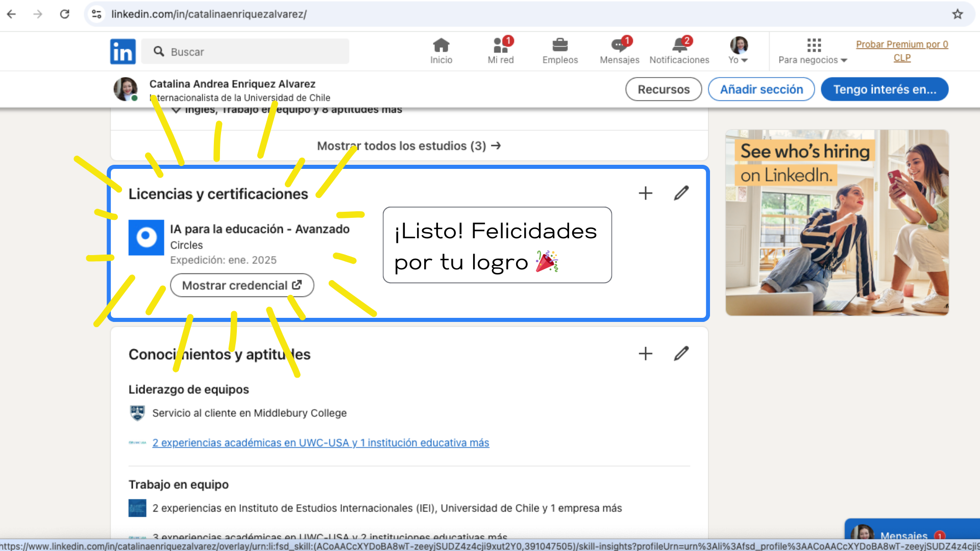Click Mostrar todos los estudios (3)
Image resolution: width=980 pixels, height=551 pixels.
point(409,146)
